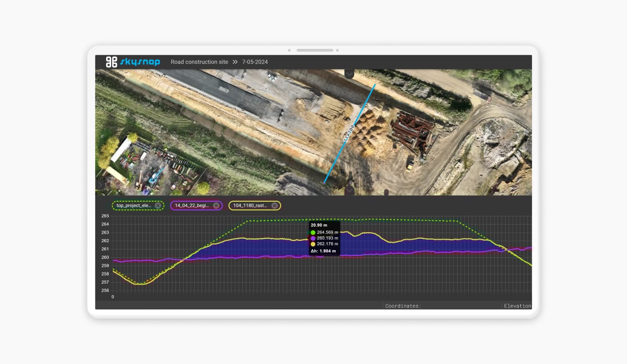Viewport: 627px width, 364px height.
Task: Click the Skysnap logo icon
Action: click(x=112, y=61)
